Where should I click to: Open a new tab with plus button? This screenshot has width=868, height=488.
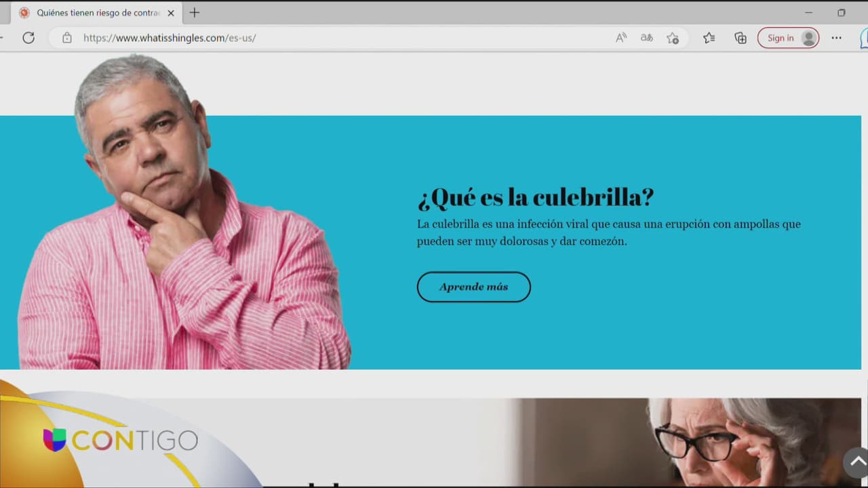195,13
